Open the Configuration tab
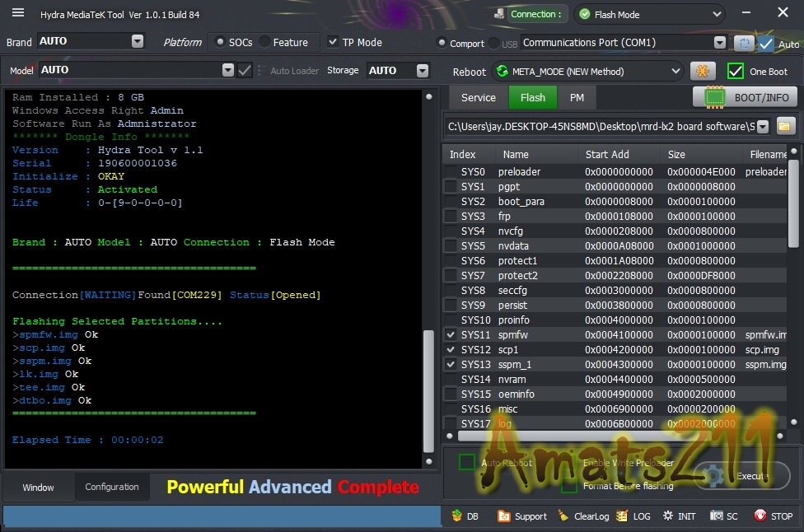 [x=112, y=487]
